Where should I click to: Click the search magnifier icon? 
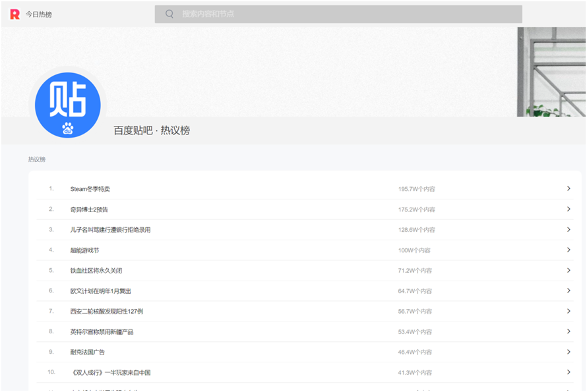(170, 14)
